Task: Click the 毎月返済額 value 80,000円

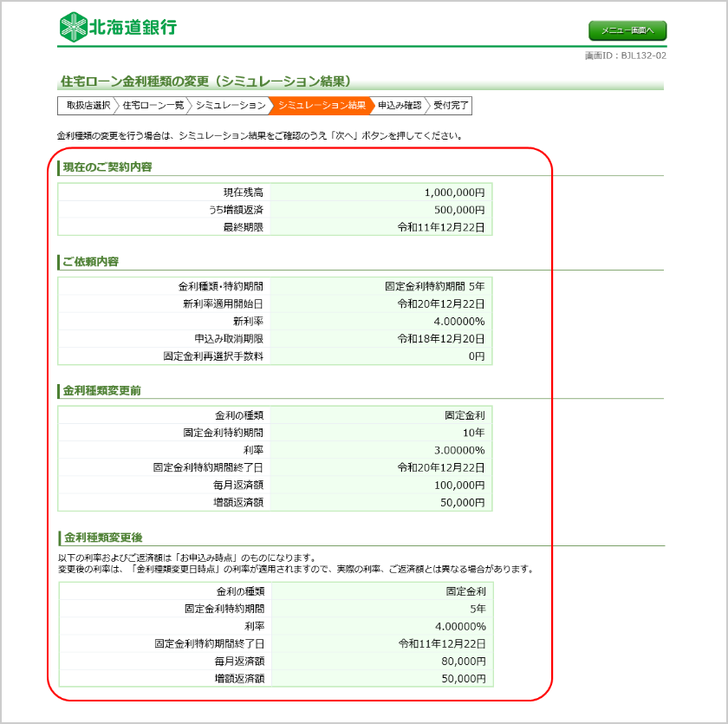Action: point(464,662)
